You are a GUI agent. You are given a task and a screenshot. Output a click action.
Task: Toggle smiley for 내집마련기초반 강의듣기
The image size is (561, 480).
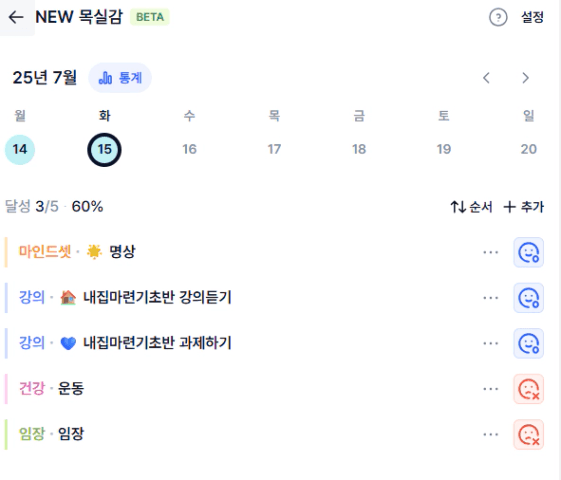(528, 298)
